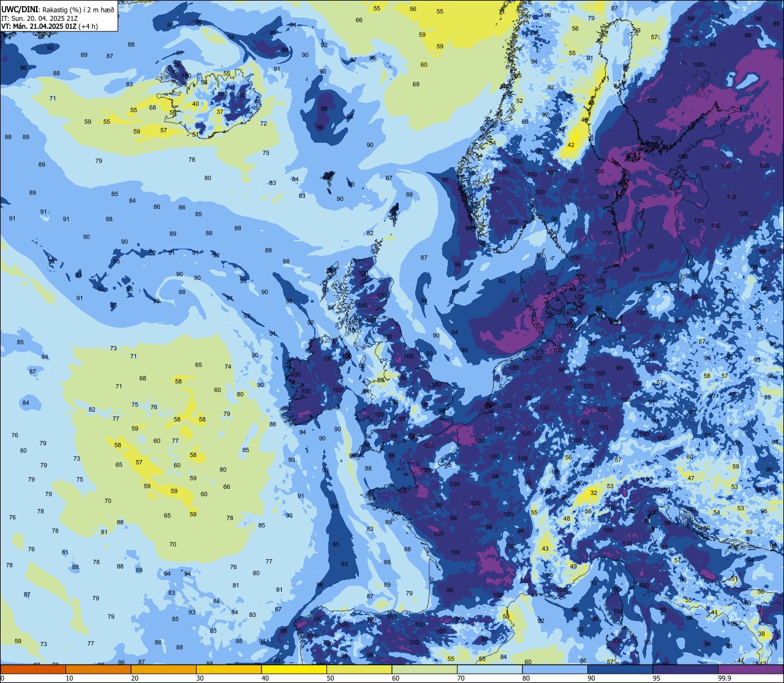Click the title 'UWC/DINI: Rakastig (%) í 2 m hæð'
The image size is (784, 683).
point(58,9)
